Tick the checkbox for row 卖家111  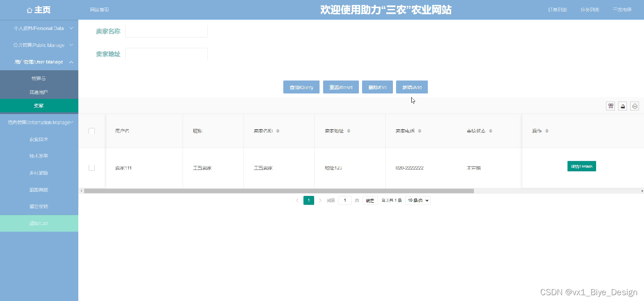[x=92, y=168]
